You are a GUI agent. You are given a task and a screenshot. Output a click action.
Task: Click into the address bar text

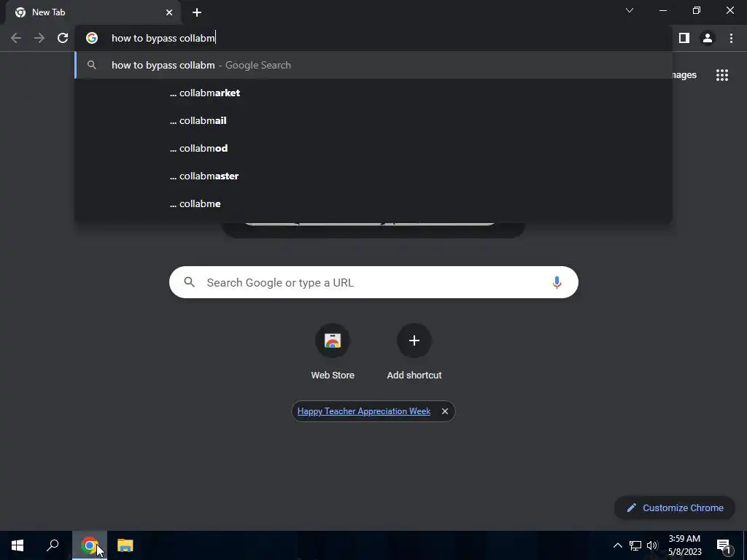point(163,38)
